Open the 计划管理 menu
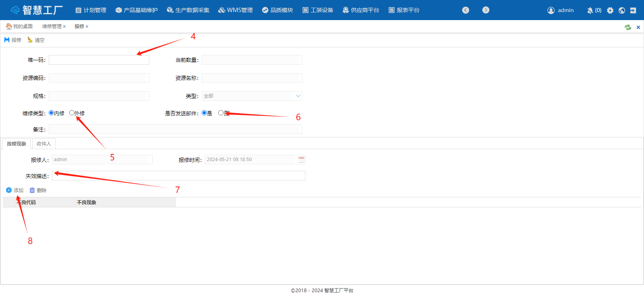Image resolution: width=644 pixels, height=297 pixels. click(91, 10)
